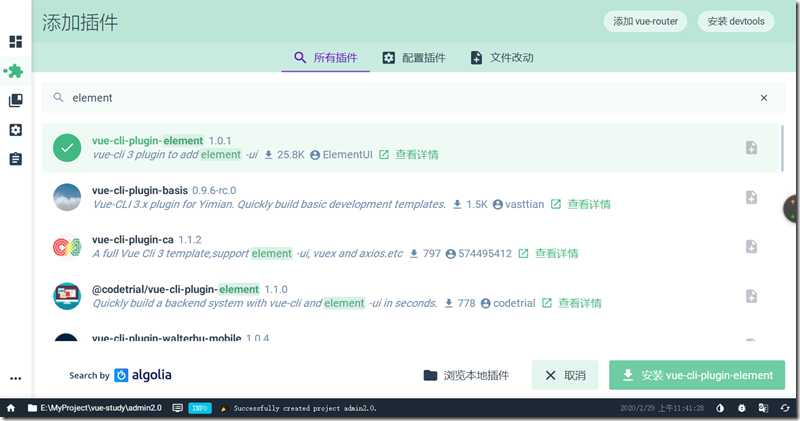Open the configuration gear sidebar icon
The width and height of the screenshot is (800, 421).
click(x=16, y=130)
